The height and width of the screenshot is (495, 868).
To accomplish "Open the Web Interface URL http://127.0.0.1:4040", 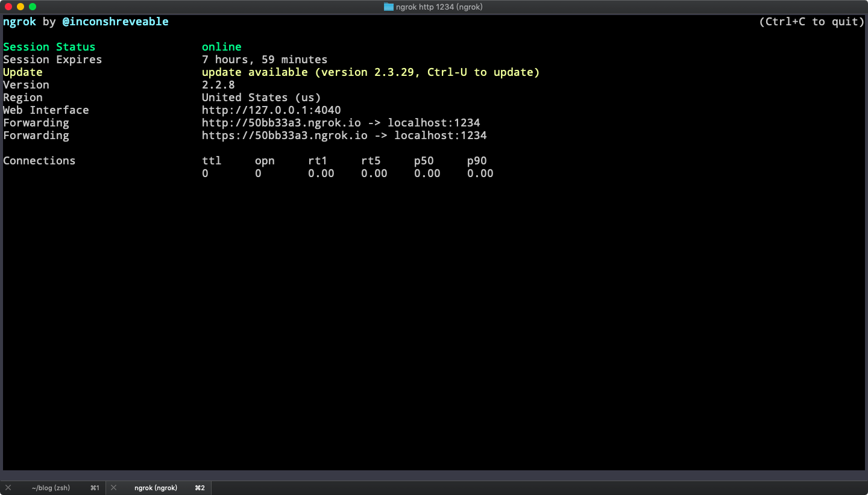I will pos(271,110).
